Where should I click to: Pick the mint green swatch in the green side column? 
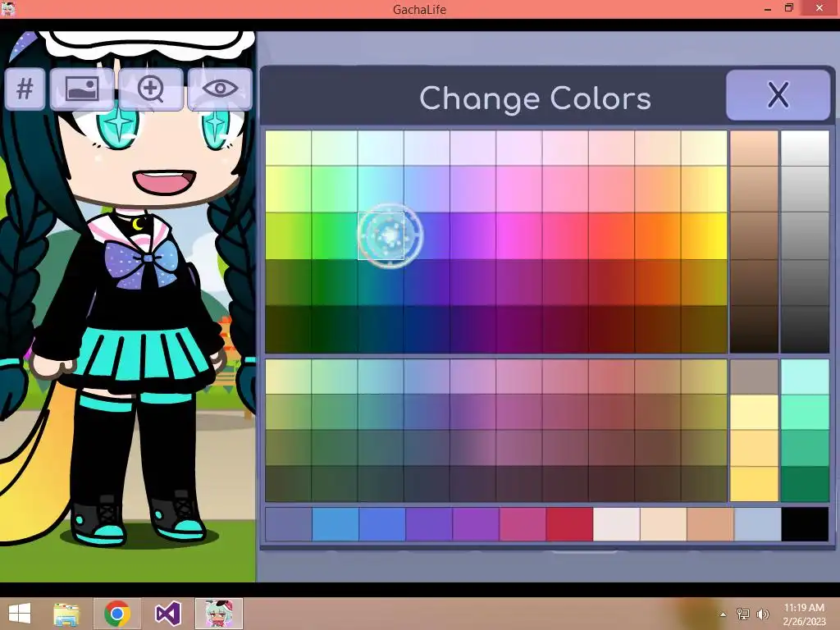click(x=805, y=413)
